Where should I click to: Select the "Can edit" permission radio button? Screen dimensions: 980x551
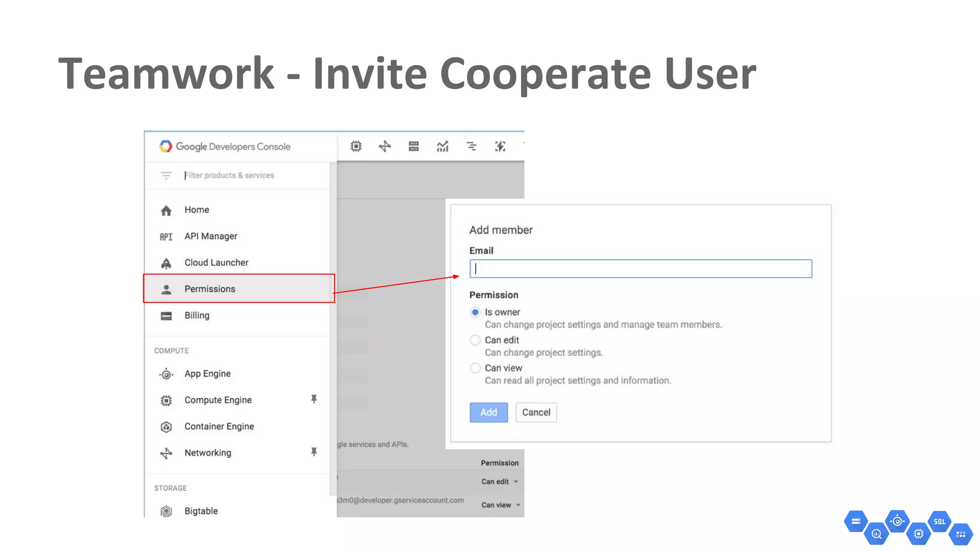click(x=475, y=340)
